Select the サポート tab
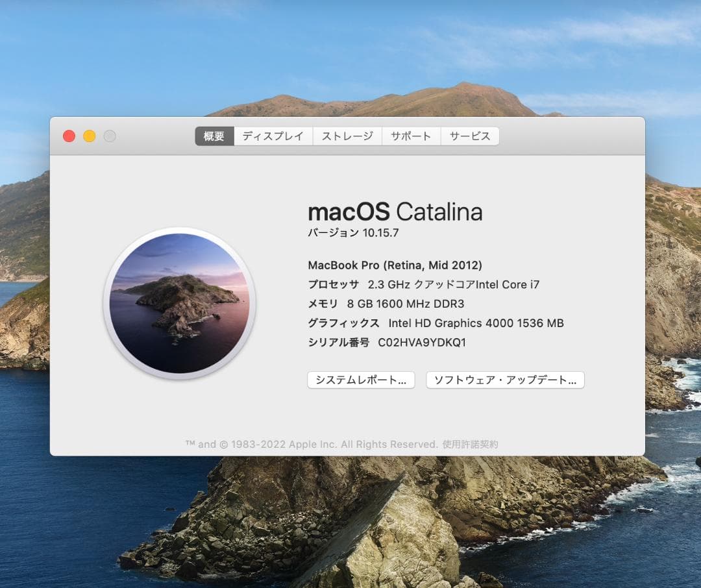The image size is (701, 588). 411,136
